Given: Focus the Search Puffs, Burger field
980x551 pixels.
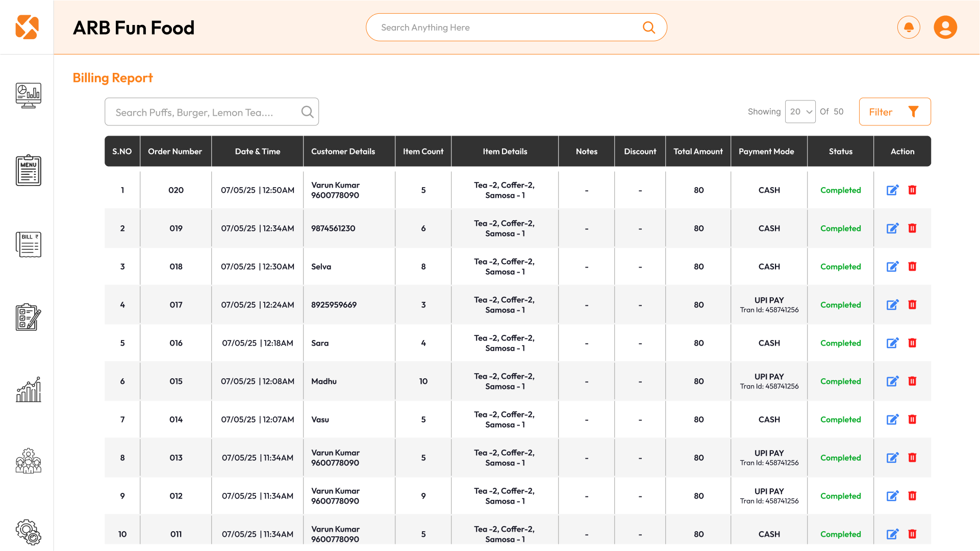Looking at the screenshot, I should coord(212,112).
